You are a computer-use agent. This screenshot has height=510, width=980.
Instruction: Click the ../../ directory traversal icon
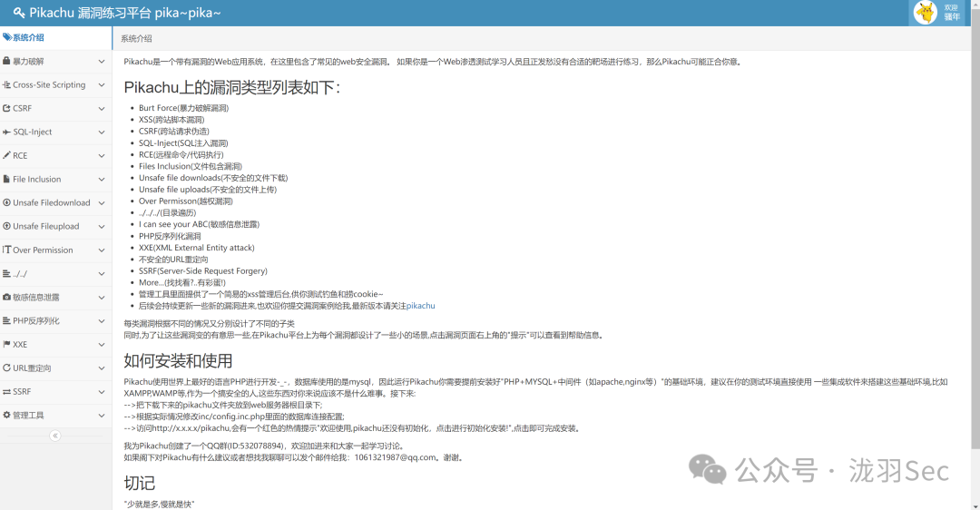tap(6, 273)
